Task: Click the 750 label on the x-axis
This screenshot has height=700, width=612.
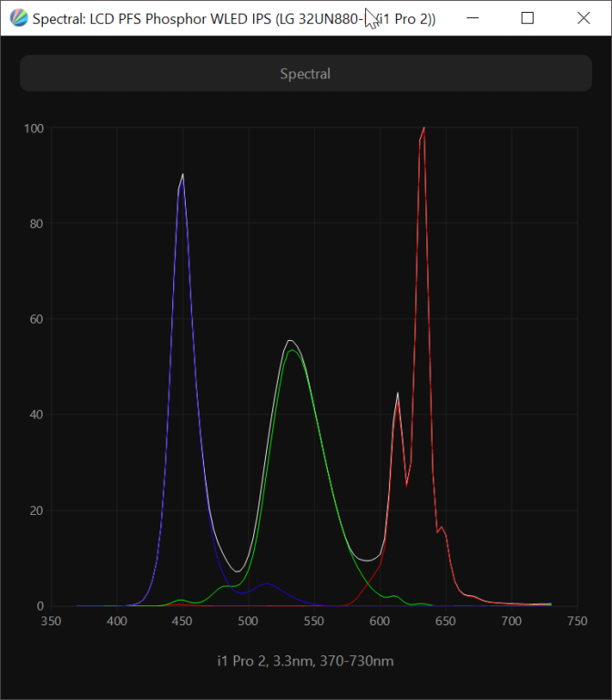Action: tap(577, 621)
